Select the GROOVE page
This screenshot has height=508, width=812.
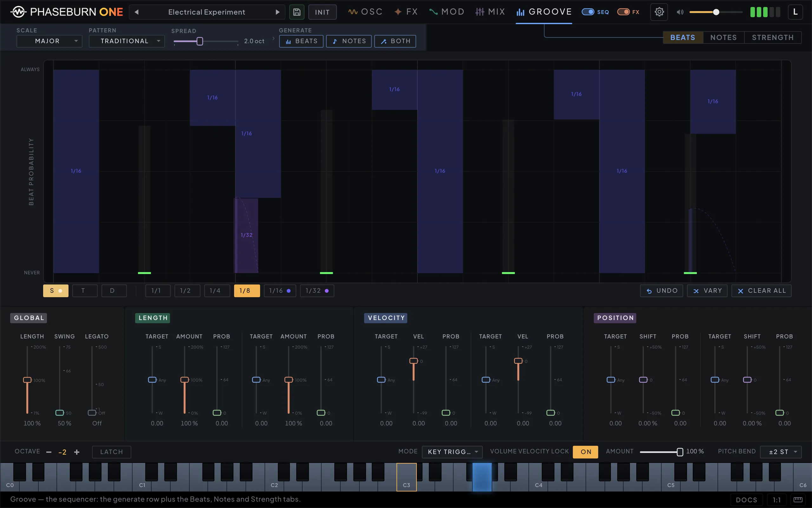pyautogui.click(x=544, y=12)
